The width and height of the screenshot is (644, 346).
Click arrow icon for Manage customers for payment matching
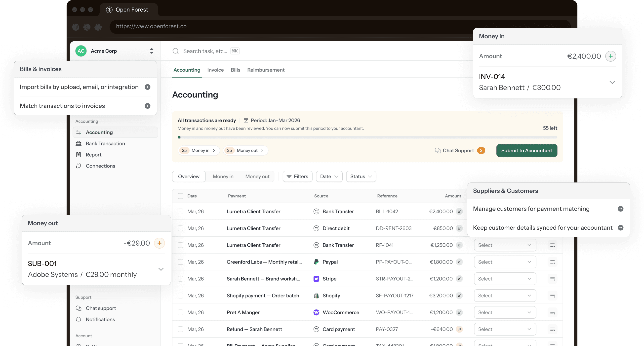click(x=620, y=209)
